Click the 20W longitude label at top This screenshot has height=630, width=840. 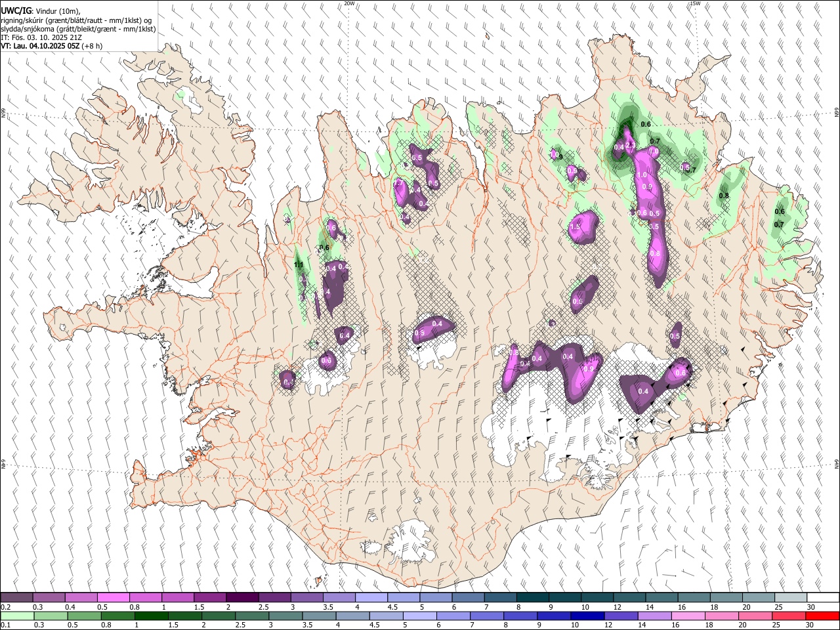[x=349, y=3]
